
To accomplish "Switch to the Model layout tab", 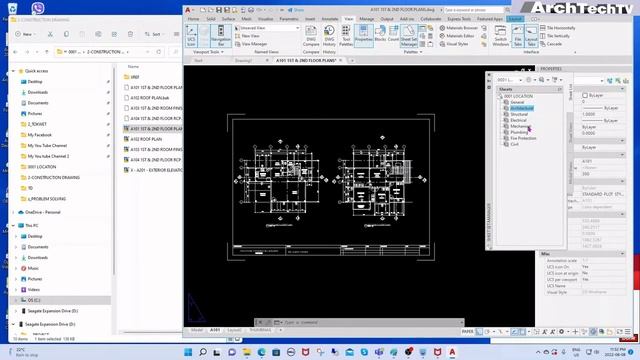I will pos(197,330).
